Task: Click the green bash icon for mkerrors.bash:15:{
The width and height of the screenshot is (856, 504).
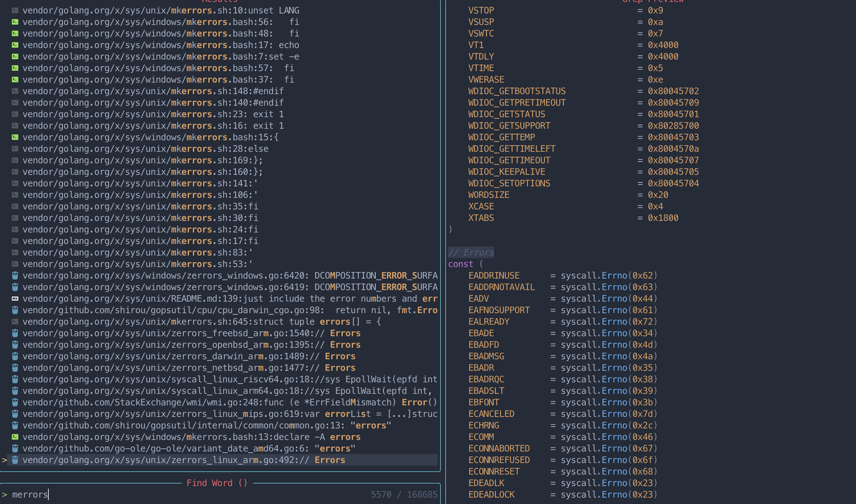Action: [15, 137]
